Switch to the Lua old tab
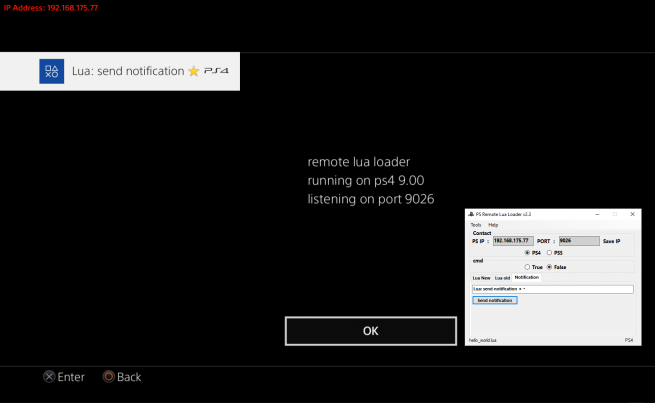 click(502, 278)
